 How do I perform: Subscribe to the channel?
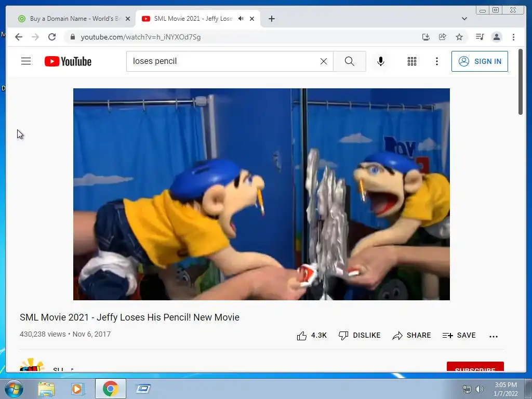(x=475, y=367)
